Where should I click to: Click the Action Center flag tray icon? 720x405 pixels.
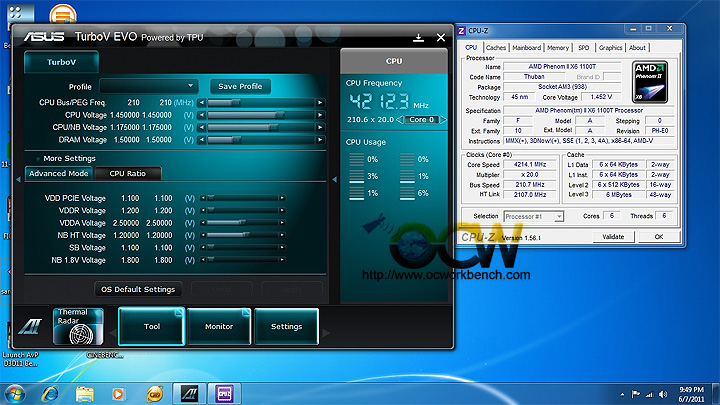[x=636, y=394]
